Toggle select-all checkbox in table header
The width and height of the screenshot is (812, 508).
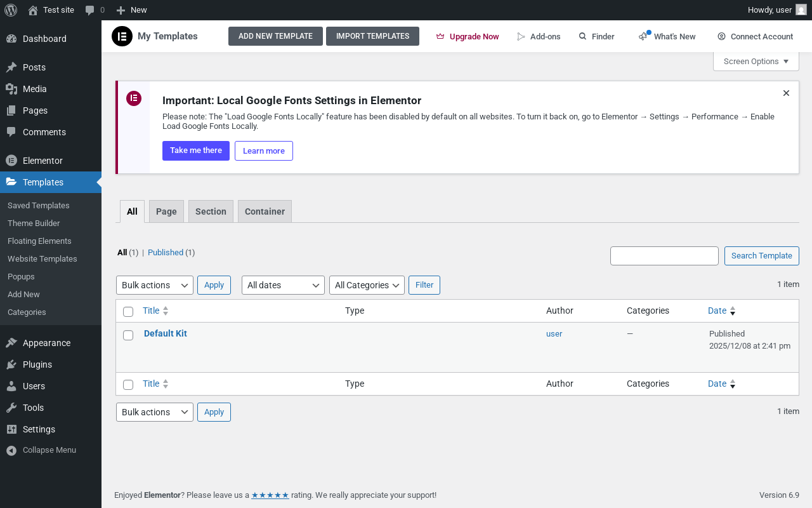[x=128, y=312]
